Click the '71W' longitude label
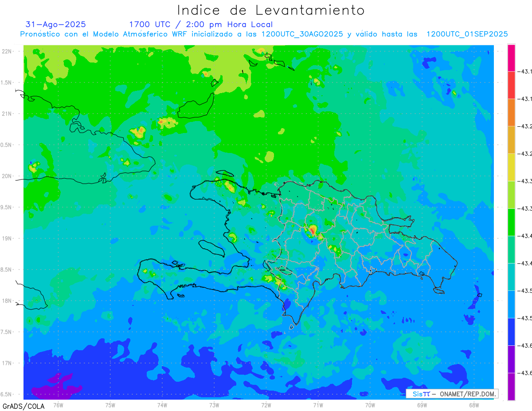The height and width of the screenshot is (411, 532). (318, 405)
